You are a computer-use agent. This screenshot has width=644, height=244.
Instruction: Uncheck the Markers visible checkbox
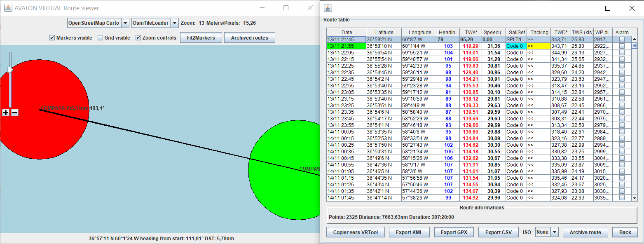click(52, 38)
